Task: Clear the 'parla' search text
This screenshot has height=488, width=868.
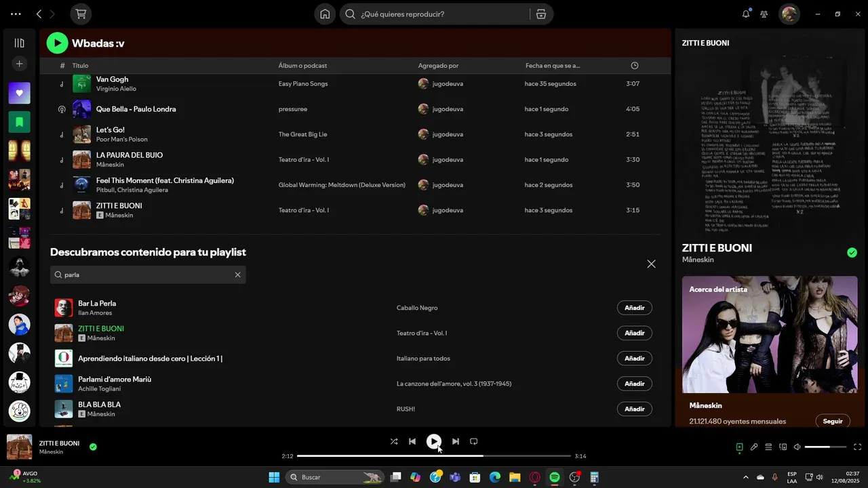Action: (x=237, y=274)
